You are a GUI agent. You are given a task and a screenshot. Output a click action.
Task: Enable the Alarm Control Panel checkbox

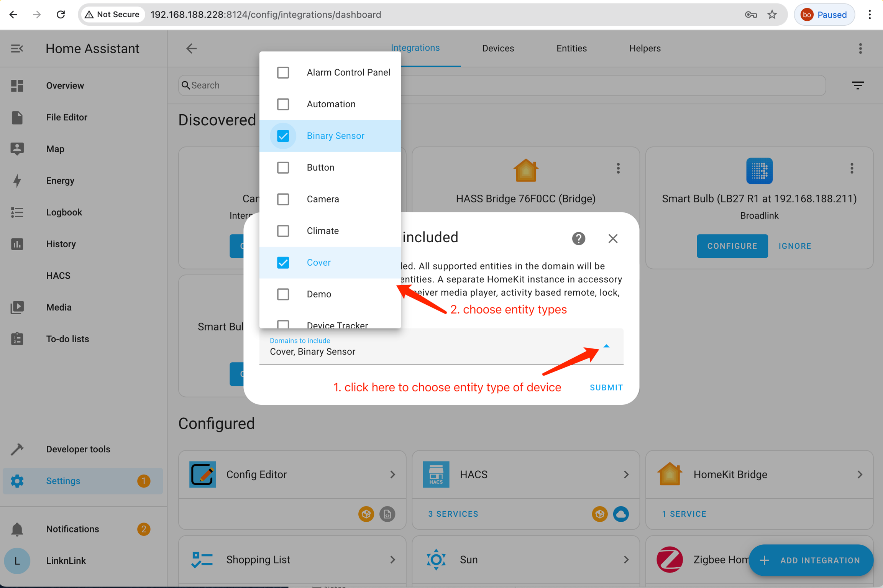tap(283, 72)
